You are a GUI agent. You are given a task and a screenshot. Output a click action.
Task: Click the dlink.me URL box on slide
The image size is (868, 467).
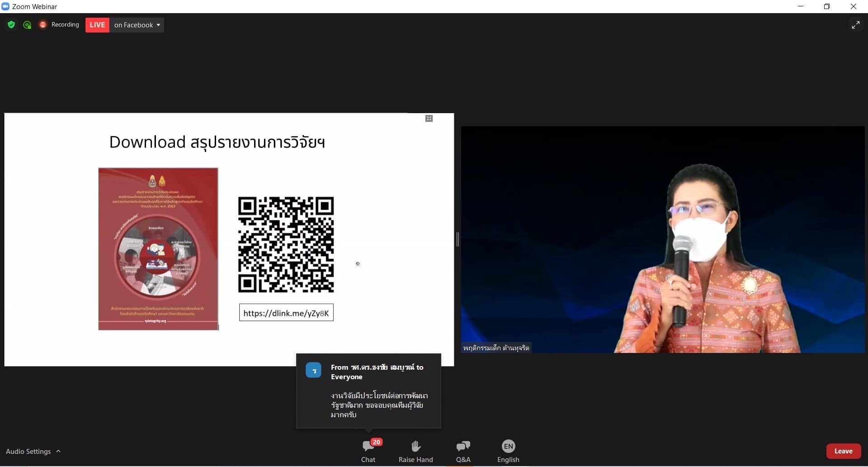click(286, 313)
